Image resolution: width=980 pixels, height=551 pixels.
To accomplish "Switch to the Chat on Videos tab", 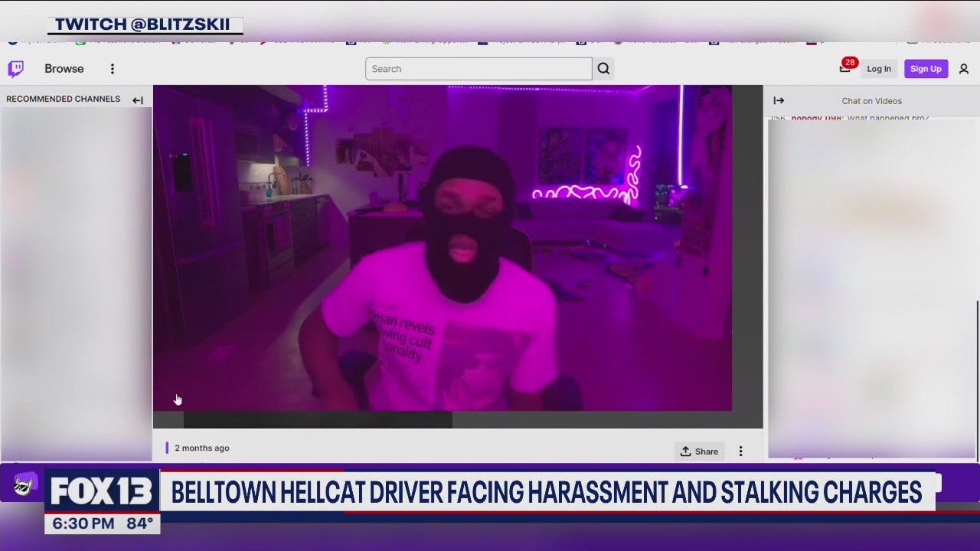I will (872, 100).
